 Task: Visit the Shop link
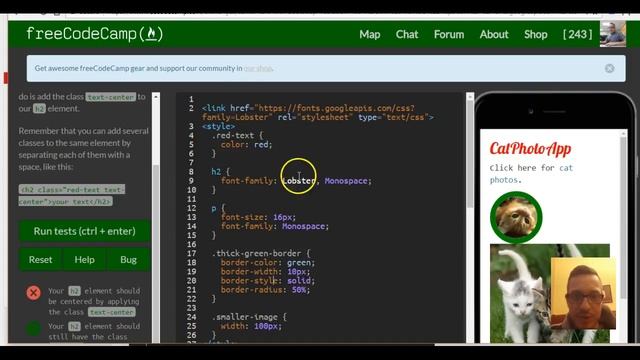(x=536, y=34)
